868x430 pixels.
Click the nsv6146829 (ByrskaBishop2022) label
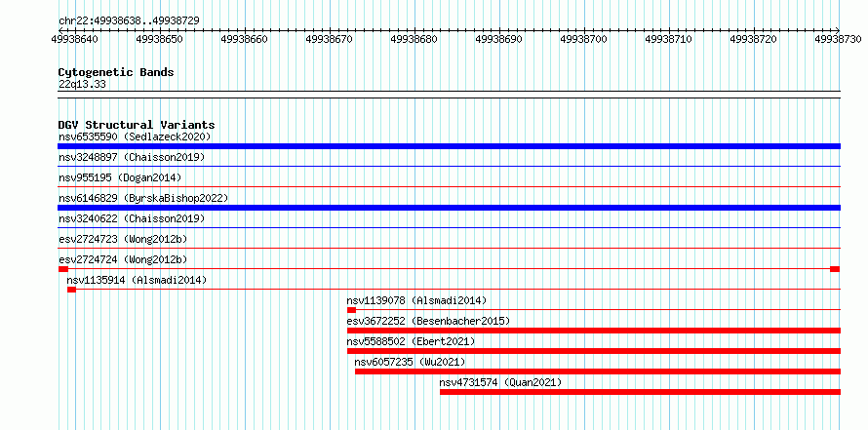[143, 198]
